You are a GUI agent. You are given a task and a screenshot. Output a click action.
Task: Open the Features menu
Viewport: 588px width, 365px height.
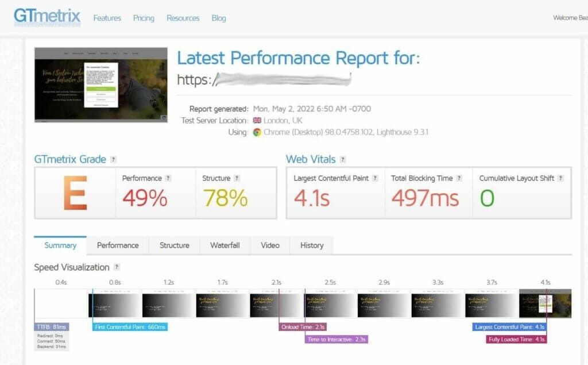click(x=107, y=18)
